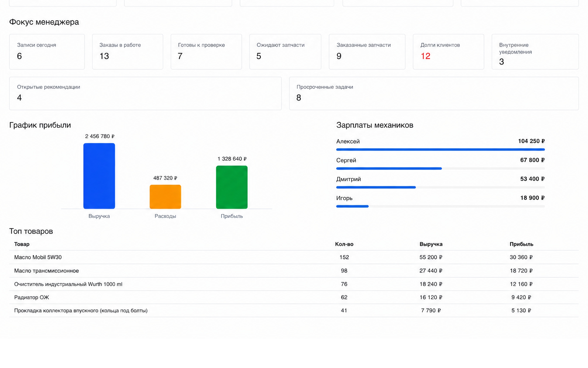Open the Записи сегодня card
This screenshot has height=368, width=588.
coord(47,52)
